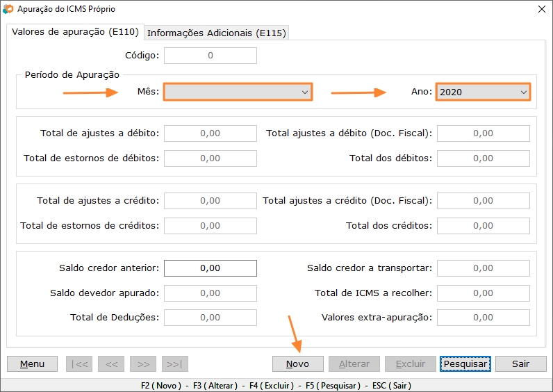Open Informações Adicionais (E115) tab
The width and height of the screenshot is (553, 392).
coord(217,33)
